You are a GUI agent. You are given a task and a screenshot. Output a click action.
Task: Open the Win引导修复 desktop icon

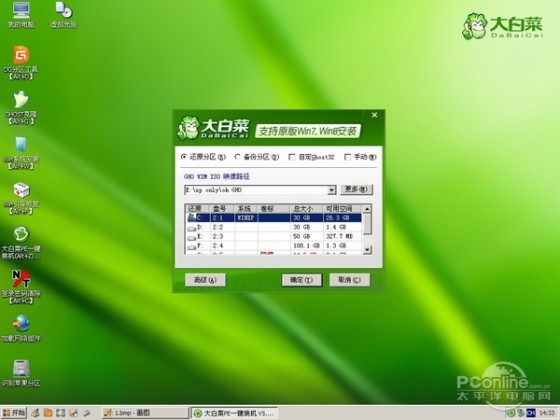[21, 198]
